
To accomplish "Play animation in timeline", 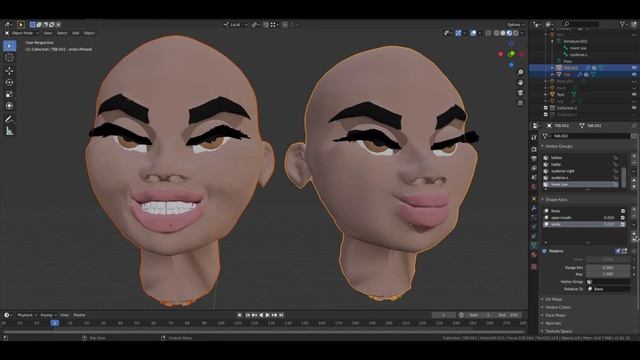I will click(x=268, y=315).
